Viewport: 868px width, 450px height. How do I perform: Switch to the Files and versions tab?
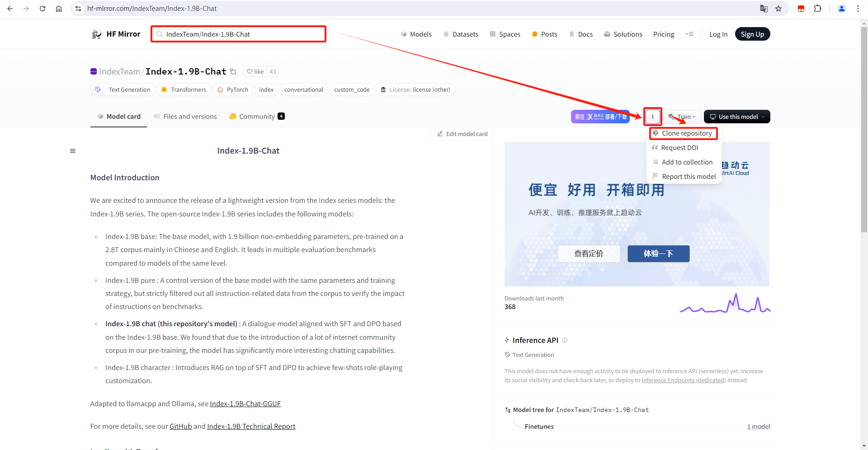click(185, 117)
